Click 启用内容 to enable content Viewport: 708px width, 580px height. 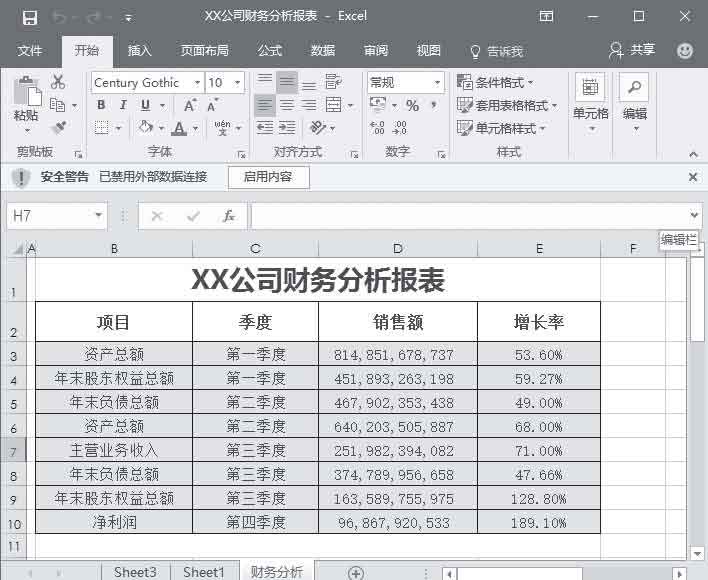coord(268,177)
